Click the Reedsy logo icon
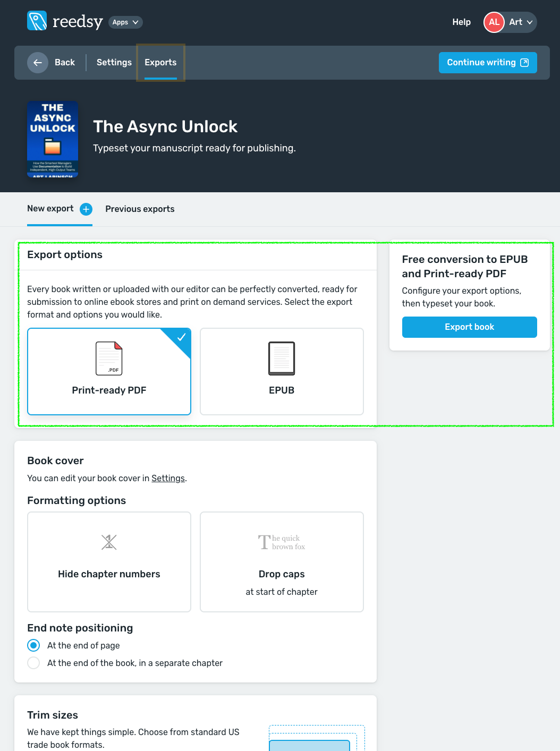 click(37, 21)
